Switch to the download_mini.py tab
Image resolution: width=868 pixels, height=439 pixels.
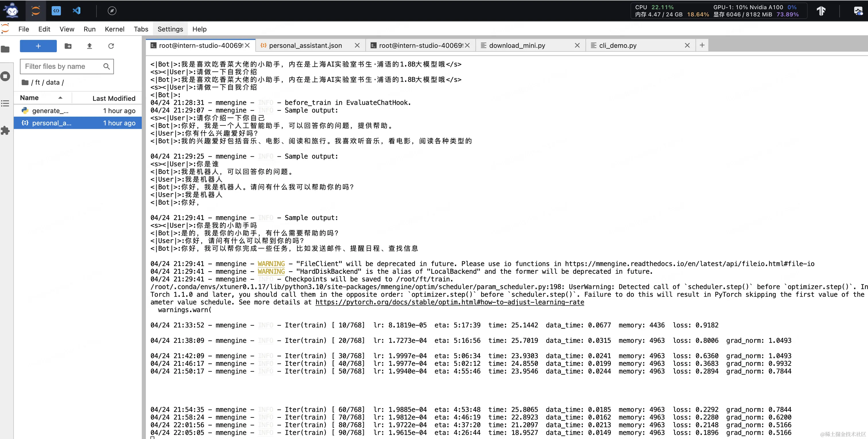[x=517, y=46]
